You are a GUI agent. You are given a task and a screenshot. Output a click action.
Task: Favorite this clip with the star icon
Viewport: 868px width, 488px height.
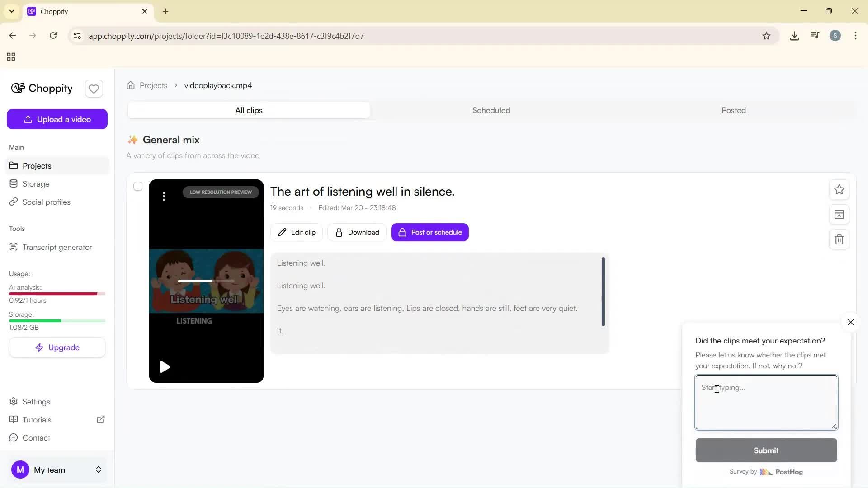coord(839,190)
